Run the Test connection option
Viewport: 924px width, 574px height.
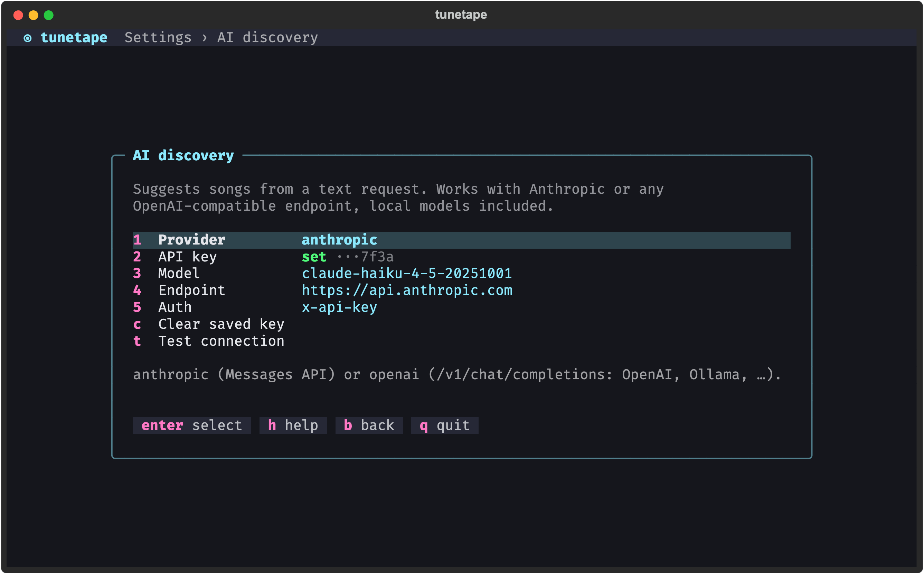tap(461, 341)
